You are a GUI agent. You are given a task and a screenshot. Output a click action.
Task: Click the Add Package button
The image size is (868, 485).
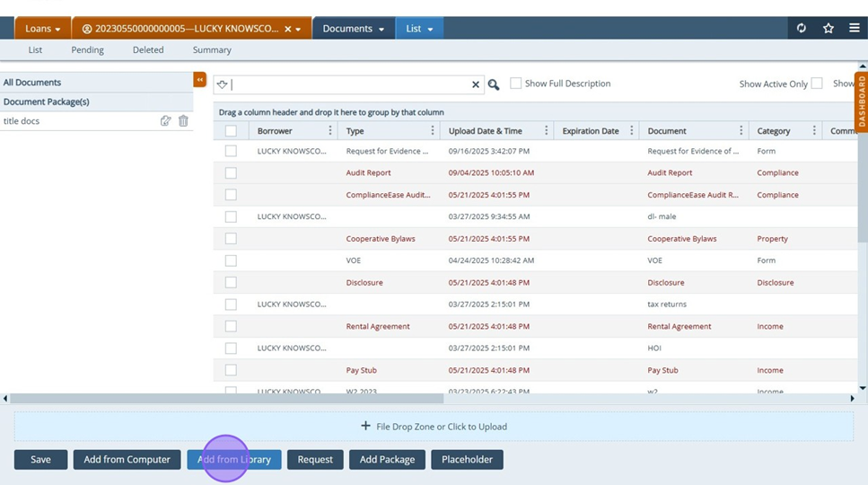pyautogui.click(x=387, y=459)
